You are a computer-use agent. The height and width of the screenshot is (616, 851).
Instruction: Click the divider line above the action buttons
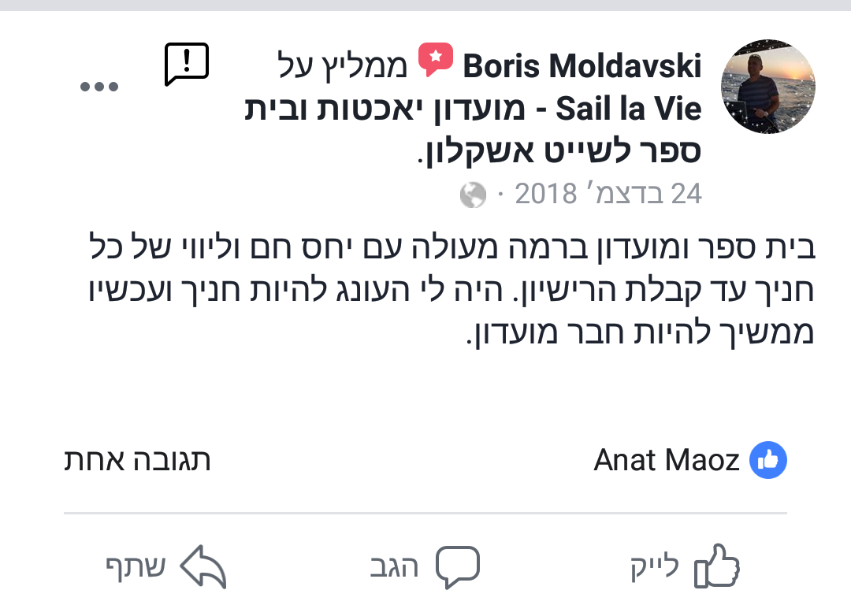425,513
